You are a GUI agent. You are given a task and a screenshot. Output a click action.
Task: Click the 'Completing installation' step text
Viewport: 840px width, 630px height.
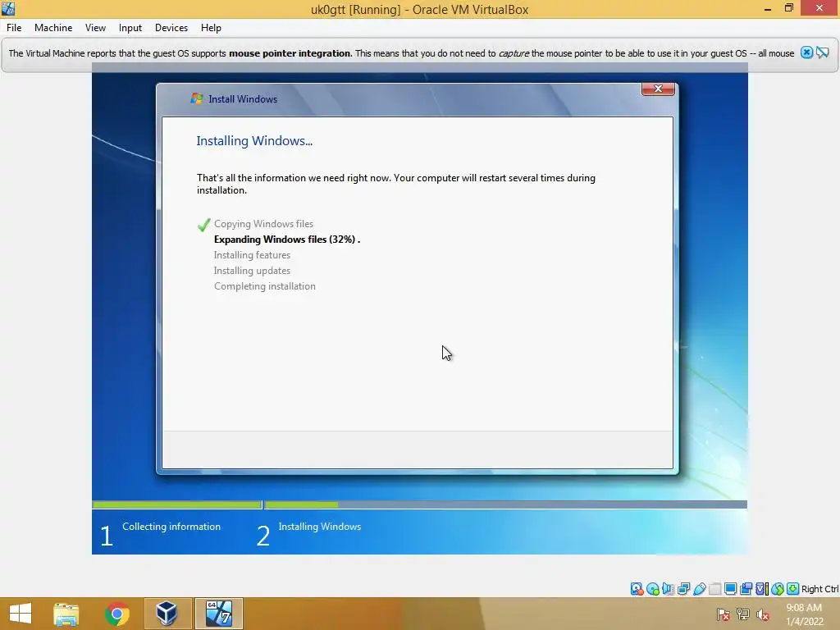point(265,286)
